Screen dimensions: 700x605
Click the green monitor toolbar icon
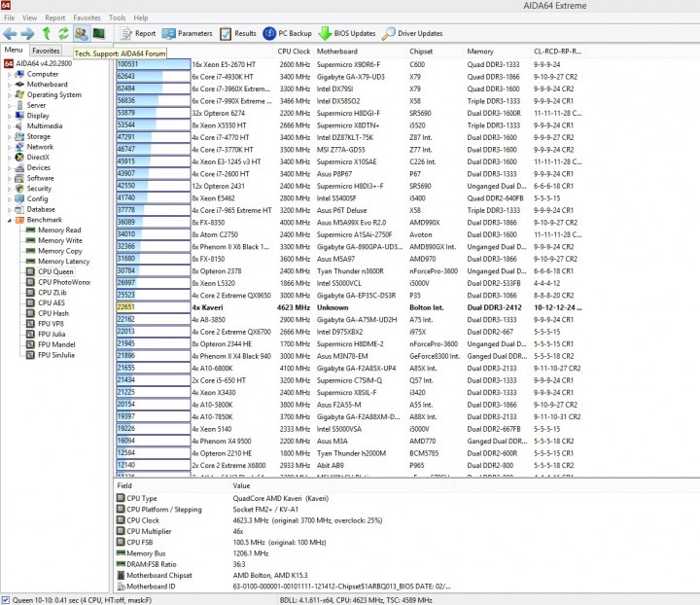click(98, 33)
